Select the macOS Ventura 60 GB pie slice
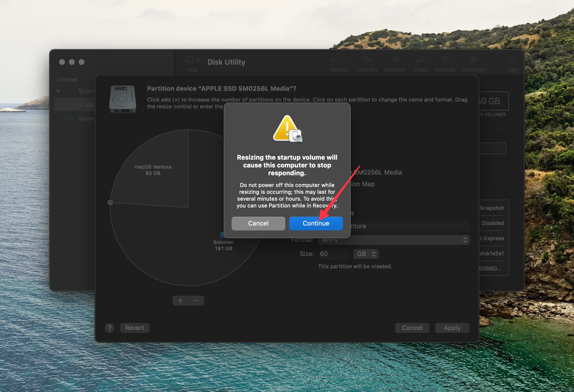 (x=153, y=170)
